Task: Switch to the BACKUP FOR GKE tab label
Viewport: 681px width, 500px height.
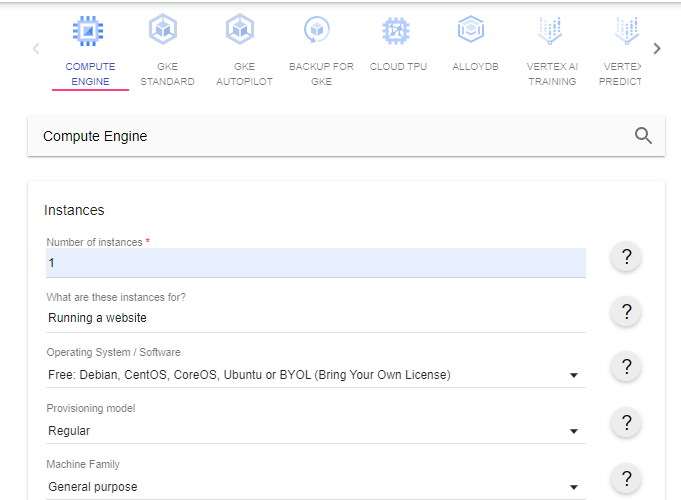Action: 321,74
